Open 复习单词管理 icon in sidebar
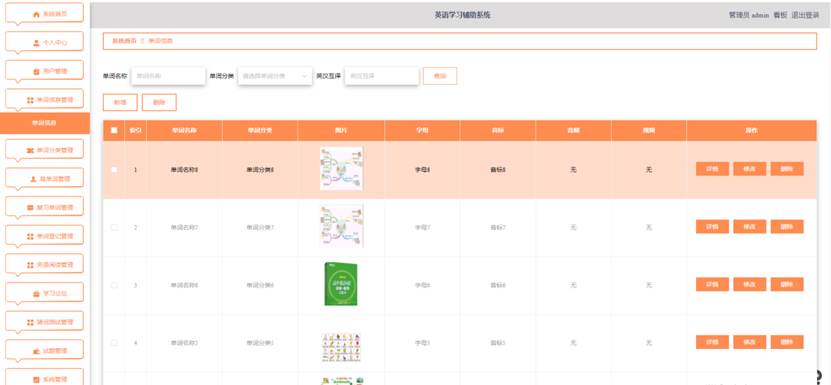 pyautogui.click(x=30, y=208)
